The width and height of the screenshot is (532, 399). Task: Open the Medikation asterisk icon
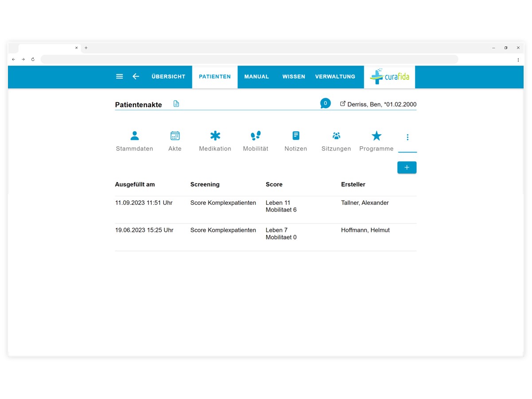pos(215,136)
